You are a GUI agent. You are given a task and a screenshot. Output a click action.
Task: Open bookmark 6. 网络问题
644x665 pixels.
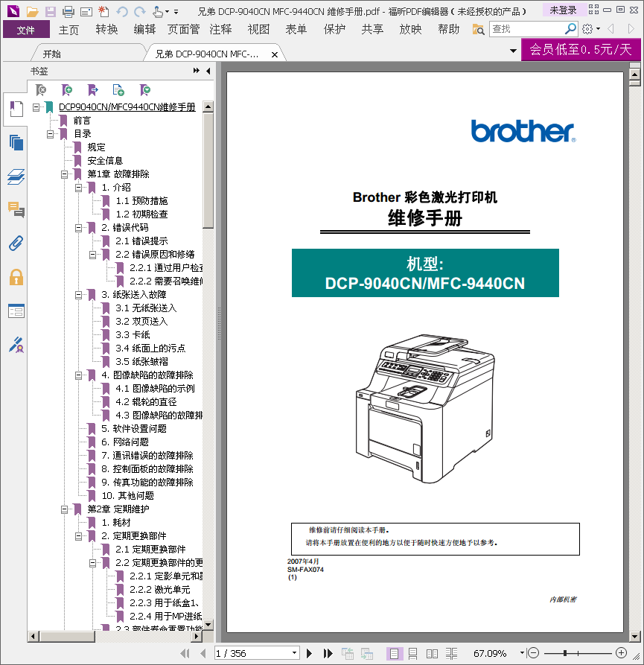125,442
